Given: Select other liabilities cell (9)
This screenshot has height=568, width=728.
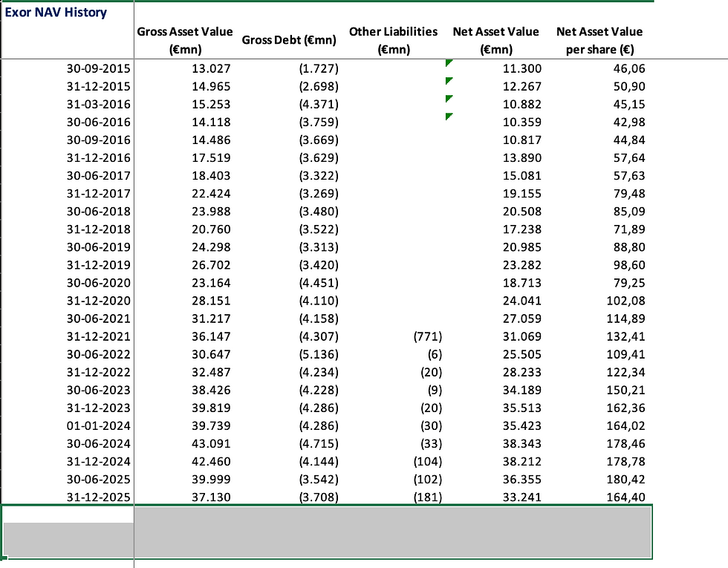Looking at the screenshot, I should (435, 391).
